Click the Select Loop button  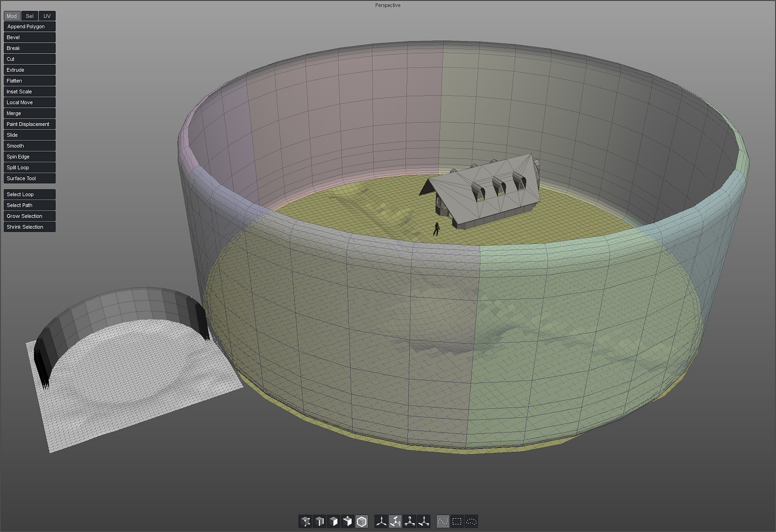[x=30, y=195]
